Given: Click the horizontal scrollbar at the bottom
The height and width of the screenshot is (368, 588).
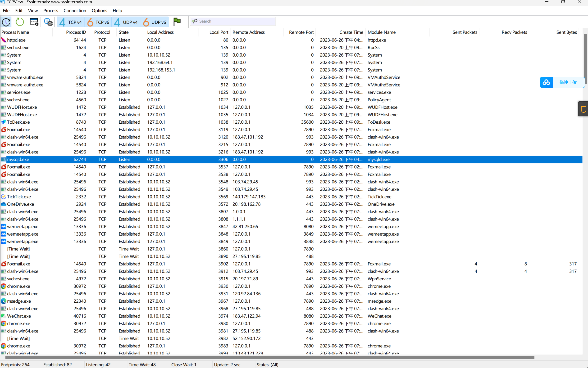Looking at the screenshot, I should 268,358.
